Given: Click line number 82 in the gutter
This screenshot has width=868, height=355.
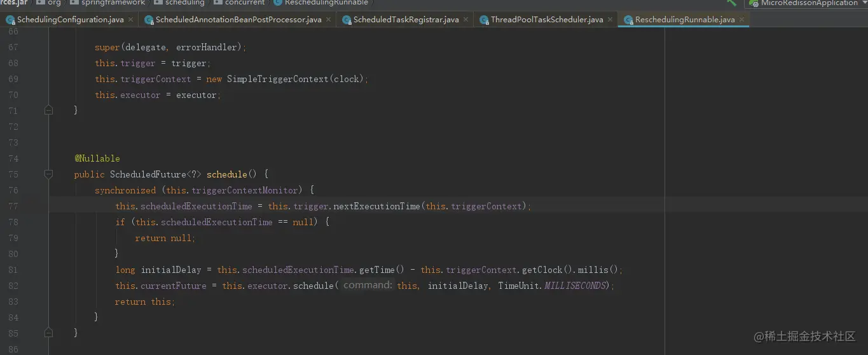Looking at the screenshot, I should pos(13,286).
